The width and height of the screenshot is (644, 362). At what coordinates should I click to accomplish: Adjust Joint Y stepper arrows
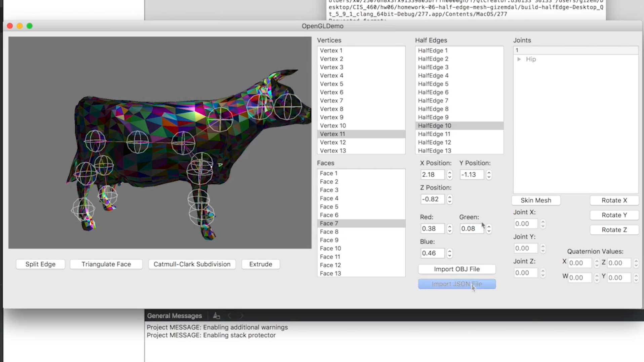(x=542, y=248)
